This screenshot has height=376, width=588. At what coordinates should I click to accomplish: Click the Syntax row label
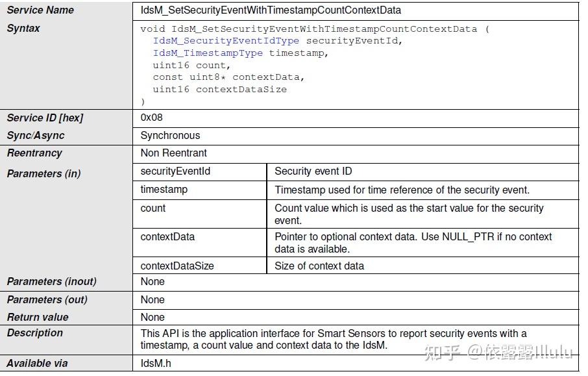tap(23, 29)
